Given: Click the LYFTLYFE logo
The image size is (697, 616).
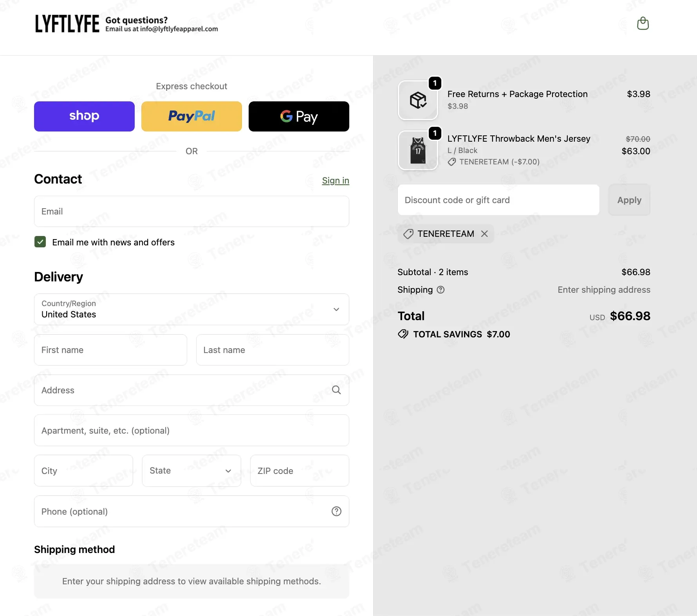Looking at the screenshot, I should (67, 24).
